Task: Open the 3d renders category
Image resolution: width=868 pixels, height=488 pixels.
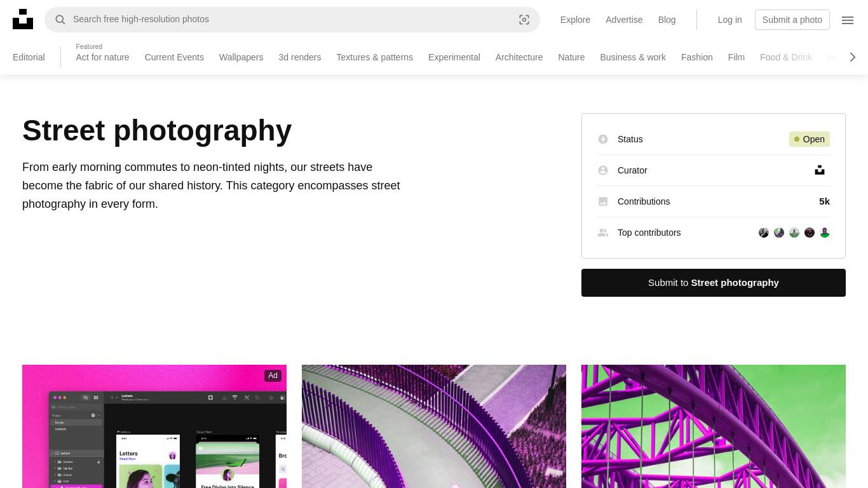Action: pos(299,57)
